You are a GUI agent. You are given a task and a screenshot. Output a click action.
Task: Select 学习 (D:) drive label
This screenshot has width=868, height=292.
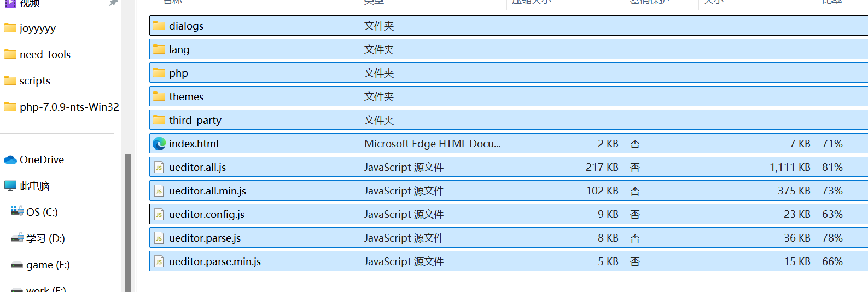pos(45,238)
